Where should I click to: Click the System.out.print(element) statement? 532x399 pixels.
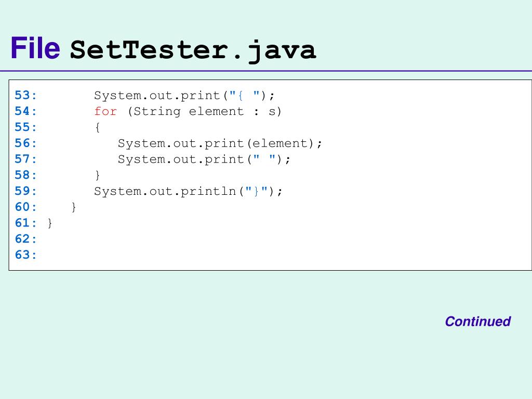point(220,143)
